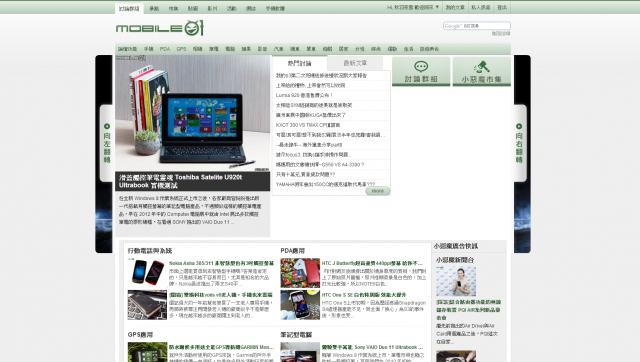Open 筆電 category in green nav bar
Image resolution: width=640 pixels, height=362 pixels.
(x=214, y=49)
